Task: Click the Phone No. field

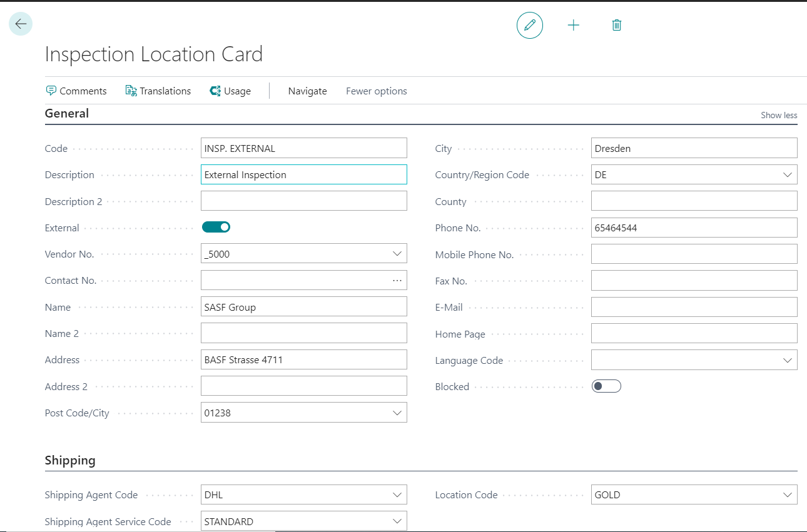Action: click(x=694, y=228)
